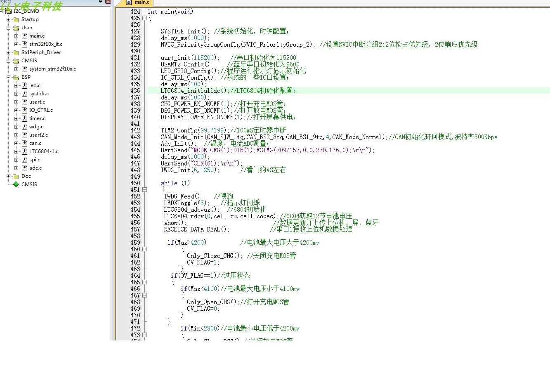Viewport: 550px width, 392px height.
Task: Click the StdPeriph_Driver folder icon
Action: (x=16, y=52)
